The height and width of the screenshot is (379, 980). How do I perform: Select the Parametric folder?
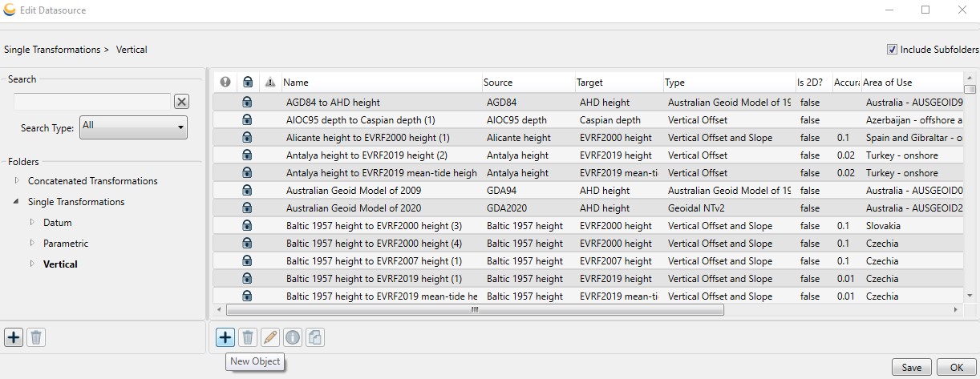click(x=66, y=244)
